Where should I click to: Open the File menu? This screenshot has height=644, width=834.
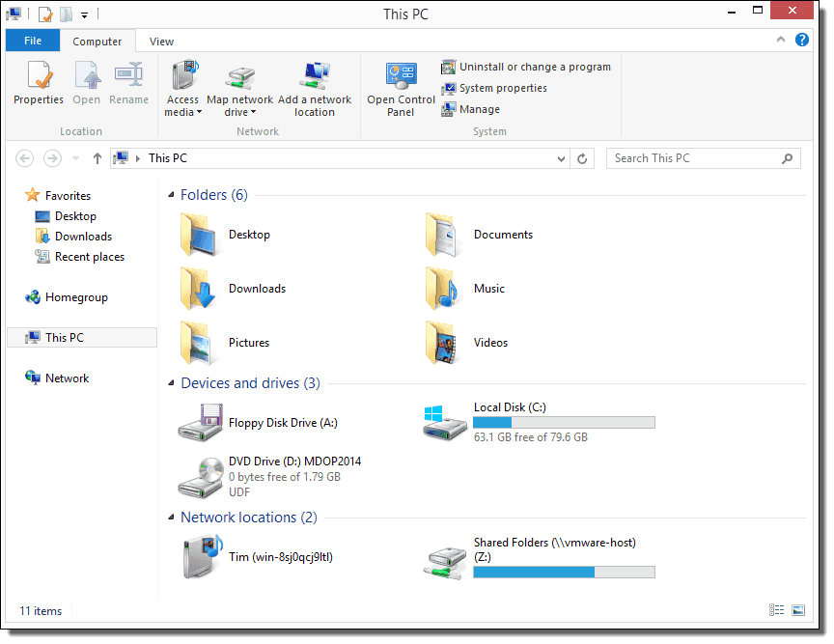click(x=32, y=41)
